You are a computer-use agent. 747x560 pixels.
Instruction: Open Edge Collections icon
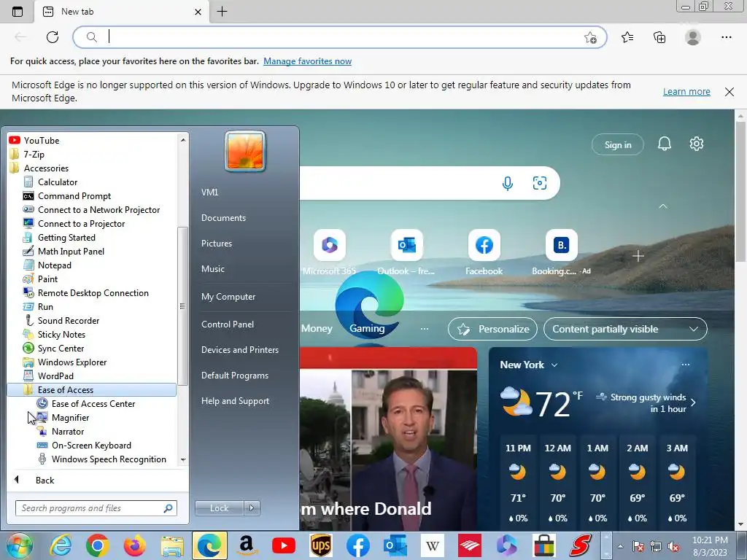tap(659, 37)
